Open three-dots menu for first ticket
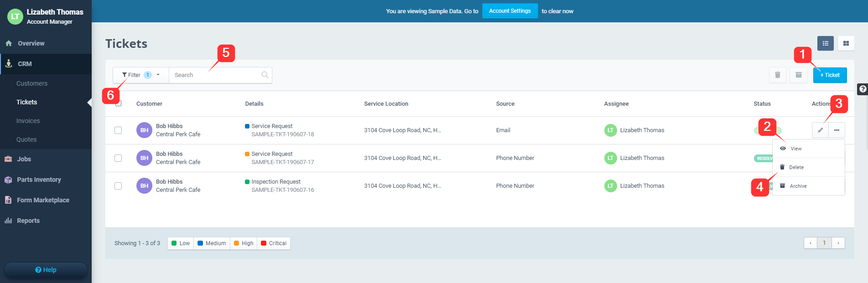 point(837,130)
